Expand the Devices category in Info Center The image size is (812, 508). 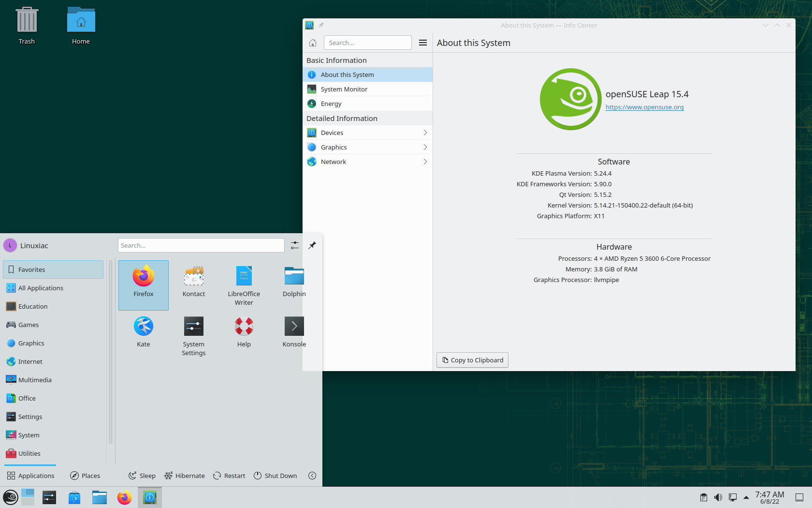point(367,133)
